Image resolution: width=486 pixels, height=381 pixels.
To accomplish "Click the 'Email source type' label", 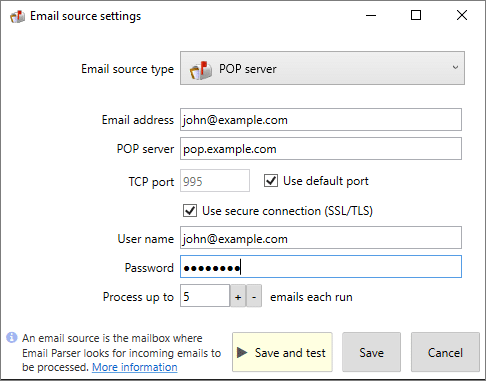I will (128, 69).
